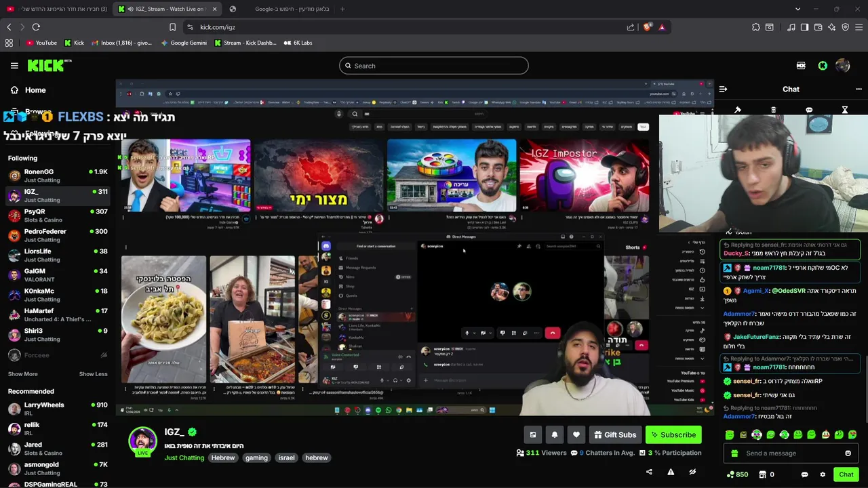The width and height of the screenshot is (868, 488).
Task: Click the chat bubble icon beside settings gear
Action: pos(804,474)
